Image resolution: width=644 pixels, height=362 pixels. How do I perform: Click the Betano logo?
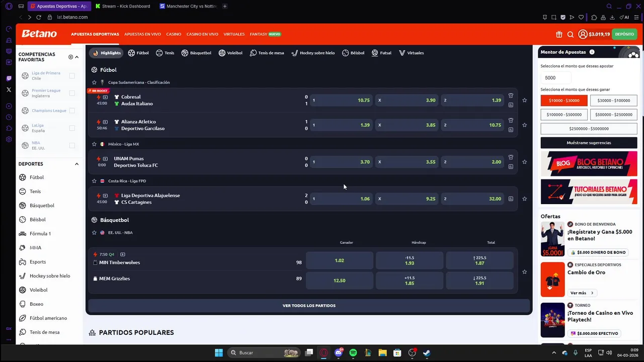[x=39, y=34]
